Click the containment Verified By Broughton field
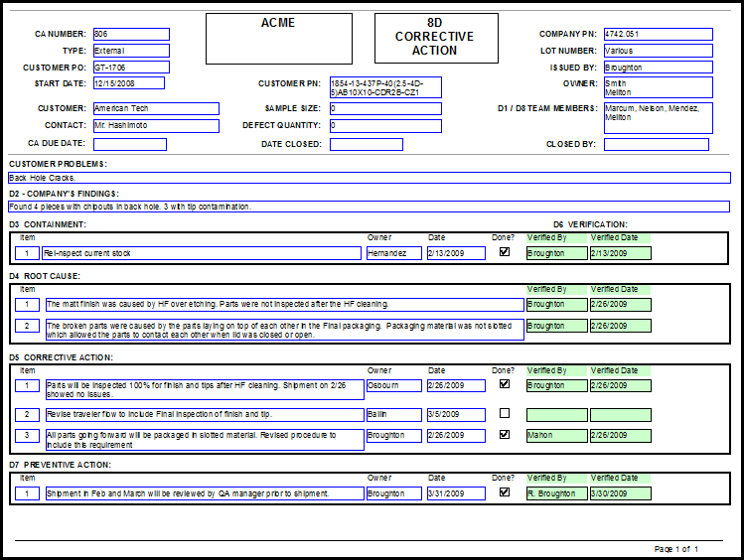Screen dimensions: 744x560 click(x=557, y=253)
